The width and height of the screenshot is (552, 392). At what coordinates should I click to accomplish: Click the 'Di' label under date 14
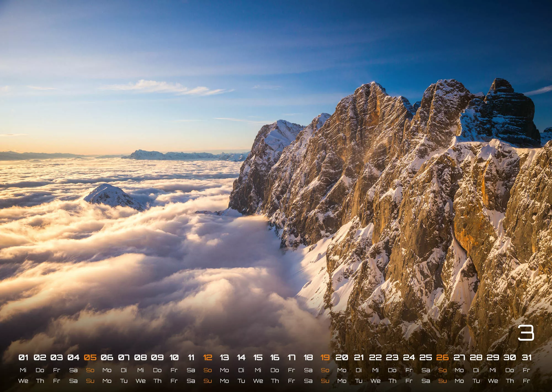coord(241,370)
